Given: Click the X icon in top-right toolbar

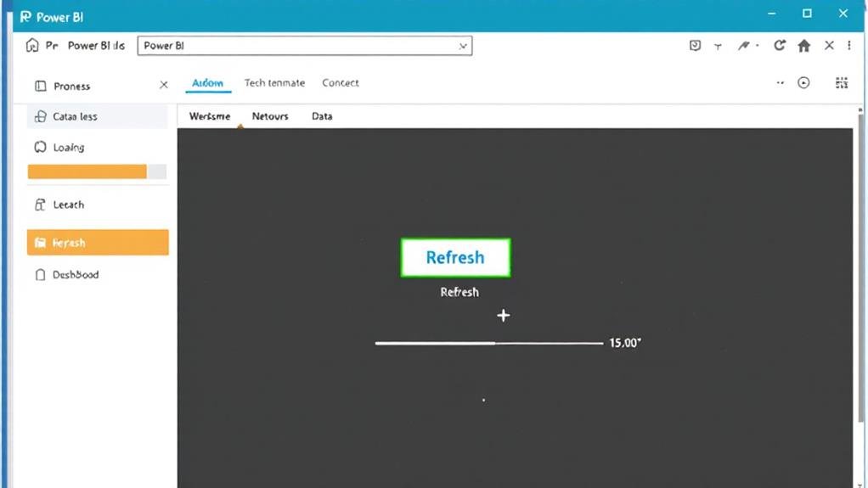Looking at the screenshot, I should pyautogui.click(x=829, y=45).
